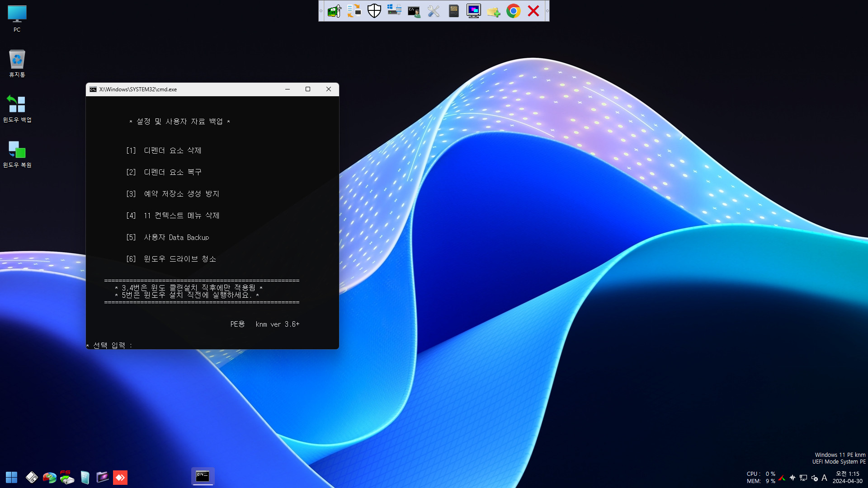Launch the FS drive capture tool in taskbar

pos(67,477)
